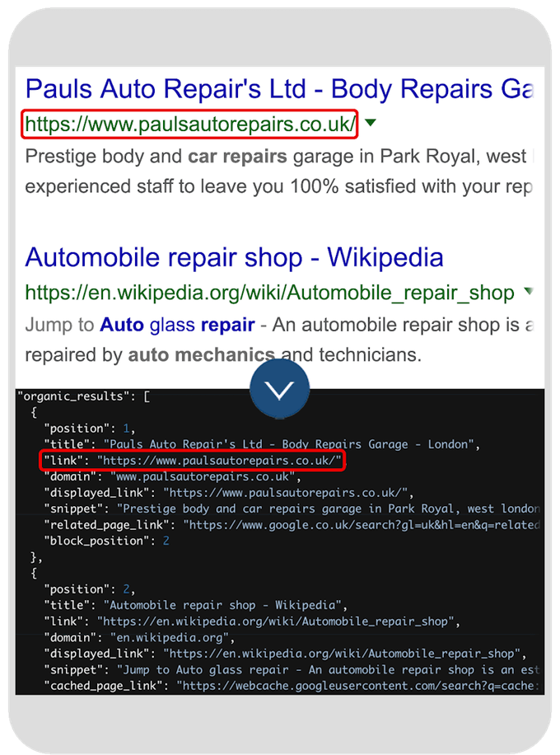Expand dropdown arrow beside Wikipedia URL
560x755 pixels.
pyautogui.click(x=529, y=291)
